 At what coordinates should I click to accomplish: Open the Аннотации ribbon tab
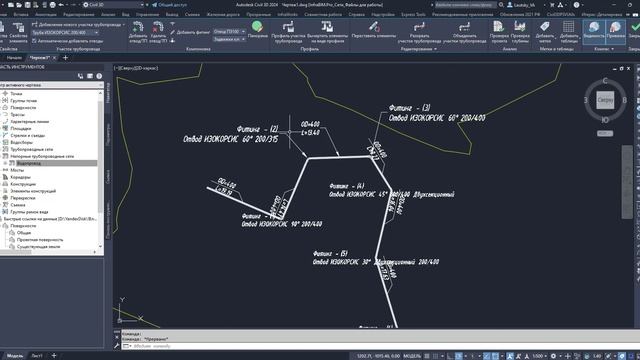point(46,14)
